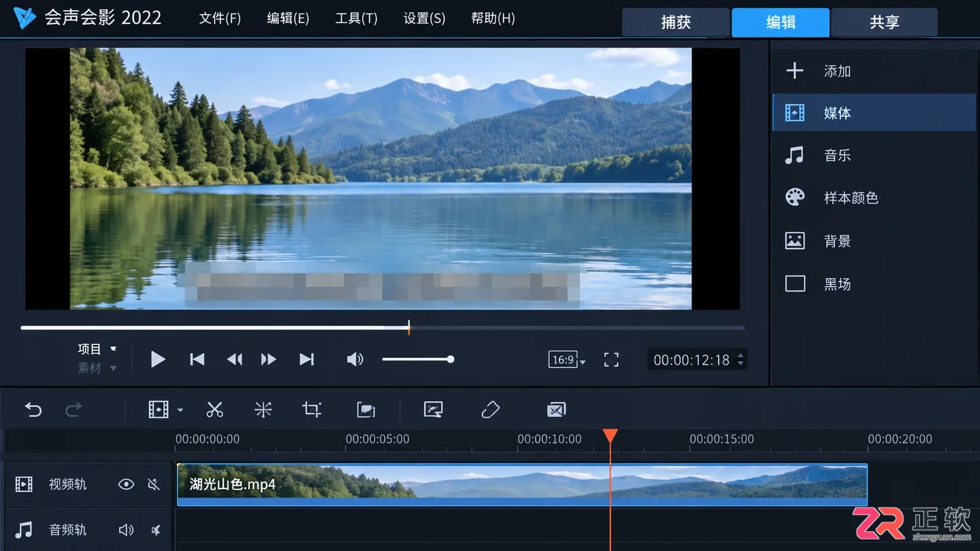Select the 湖光山色.mp4 clip on the timeline
The height and width of the screenshot is (551, 980).
tap(522, 484)
